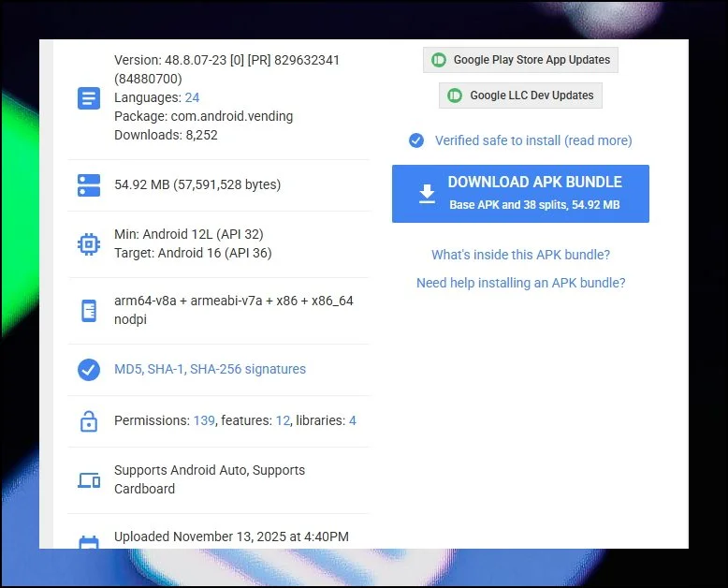View the 139 permissions list
Image resolution: width=728 pixels, height=588 pixels.
203,421
